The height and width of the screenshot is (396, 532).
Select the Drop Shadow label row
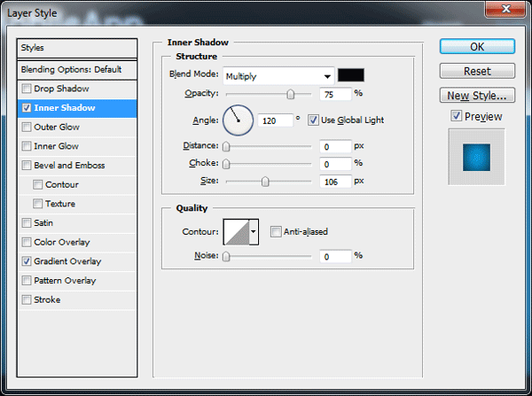(x=77, y=89)
